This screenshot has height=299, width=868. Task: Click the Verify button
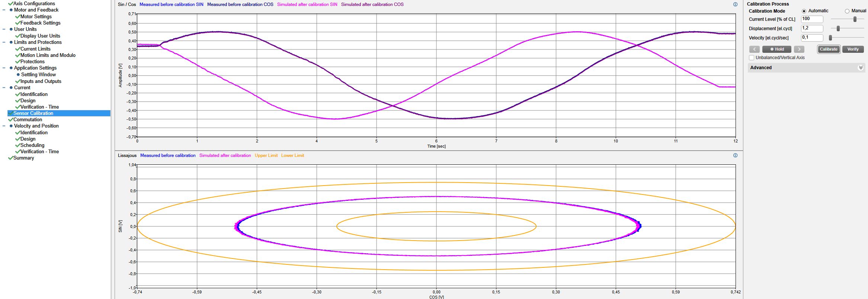(853, 49)
